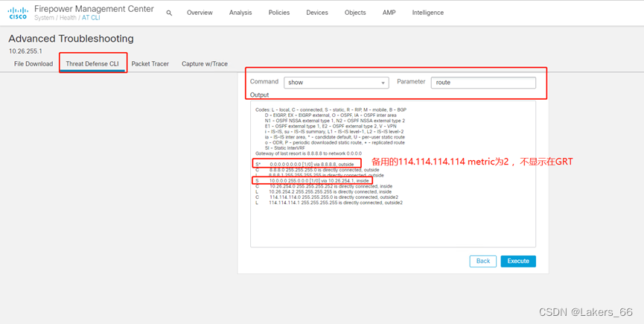This screenshot has width=644, height=324.
Task: Click the device IP 10.26.255.1 text
Action: point(25,51)
